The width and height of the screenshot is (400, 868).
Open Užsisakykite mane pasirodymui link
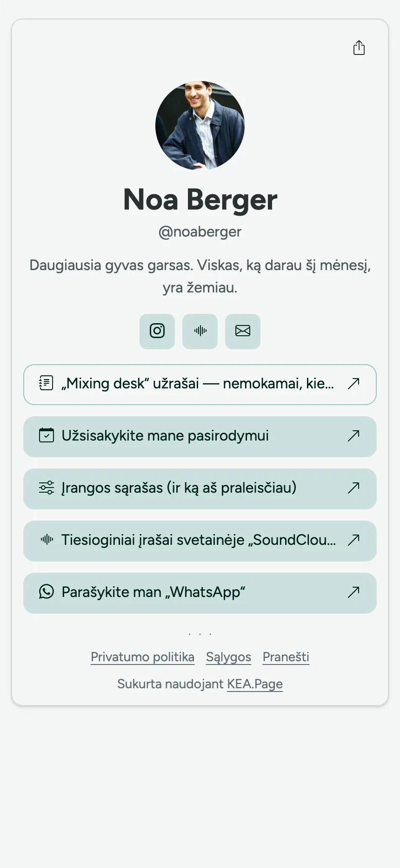pyautogui.click(x=200, y=437)
